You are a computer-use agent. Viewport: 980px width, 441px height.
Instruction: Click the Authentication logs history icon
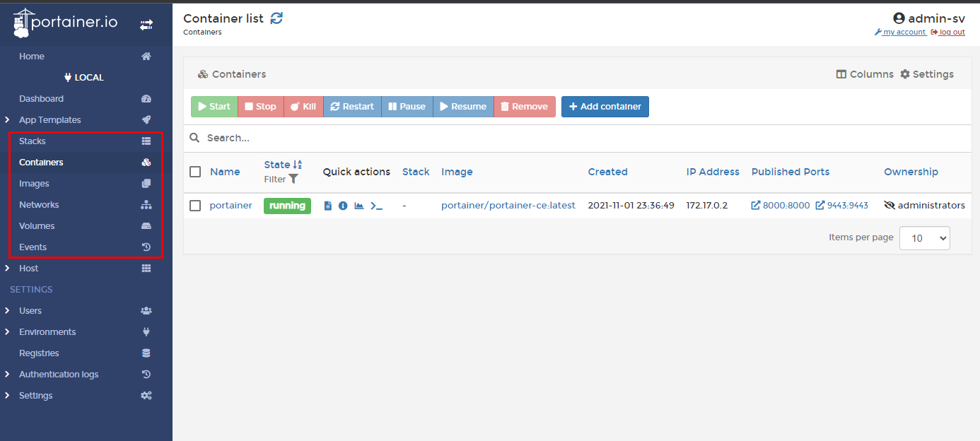coord(146,375)
